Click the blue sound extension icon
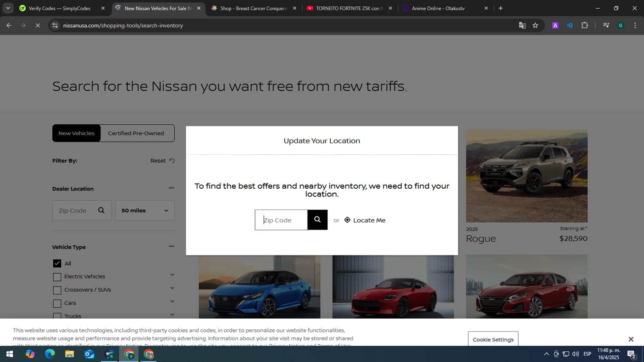 point(570,25)
